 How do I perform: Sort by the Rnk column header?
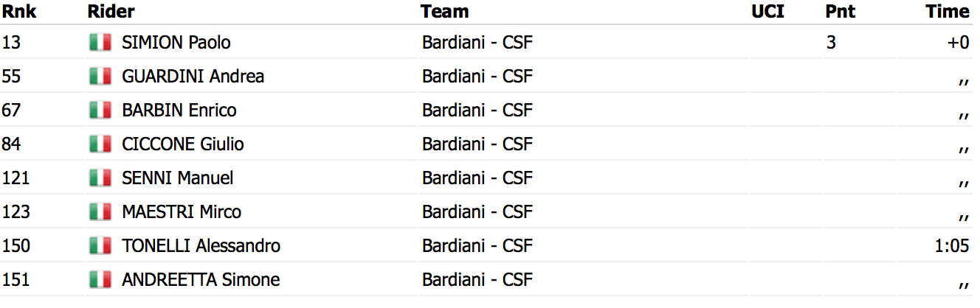19,12
